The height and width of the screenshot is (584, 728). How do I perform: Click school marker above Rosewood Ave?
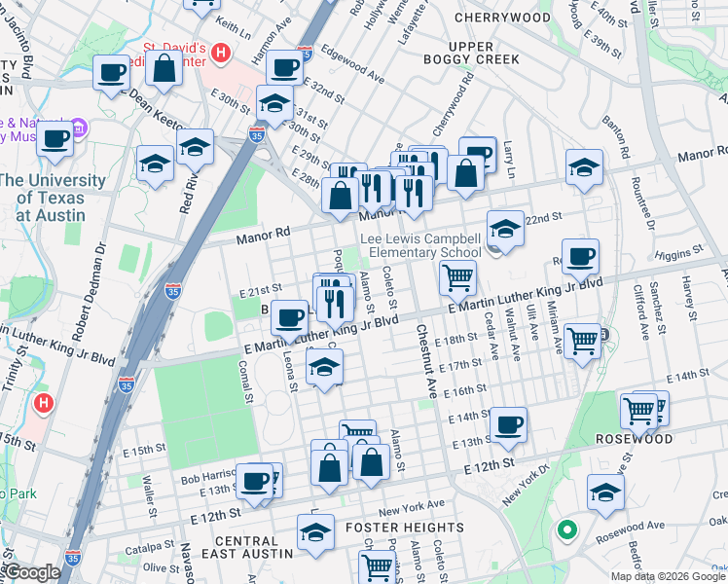(605, 493)
